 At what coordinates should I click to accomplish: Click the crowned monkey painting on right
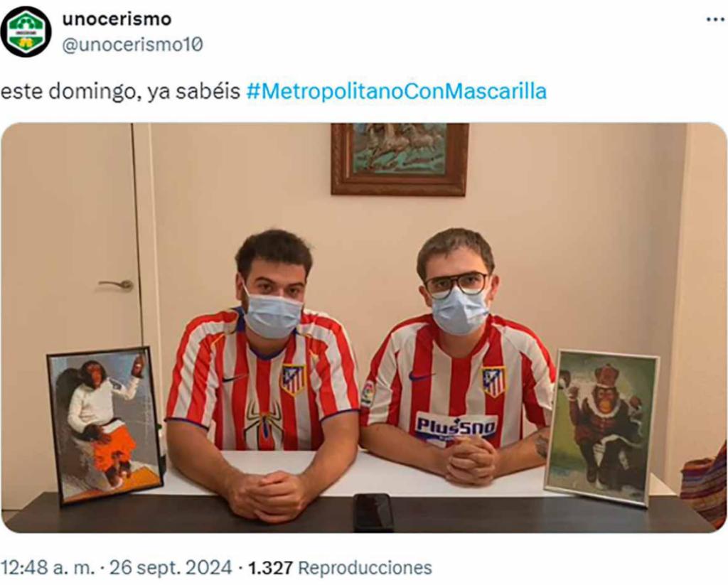point(601,427)
